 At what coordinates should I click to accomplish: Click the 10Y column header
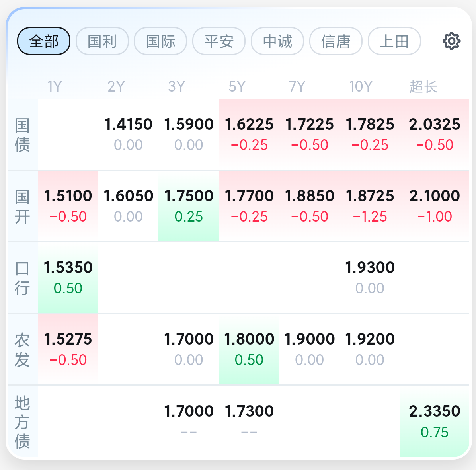[x=361, y=86]
